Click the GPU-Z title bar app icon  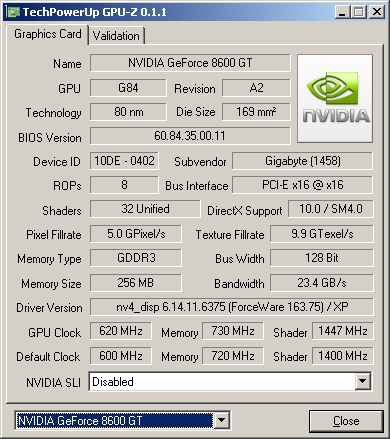coord(13,12)
